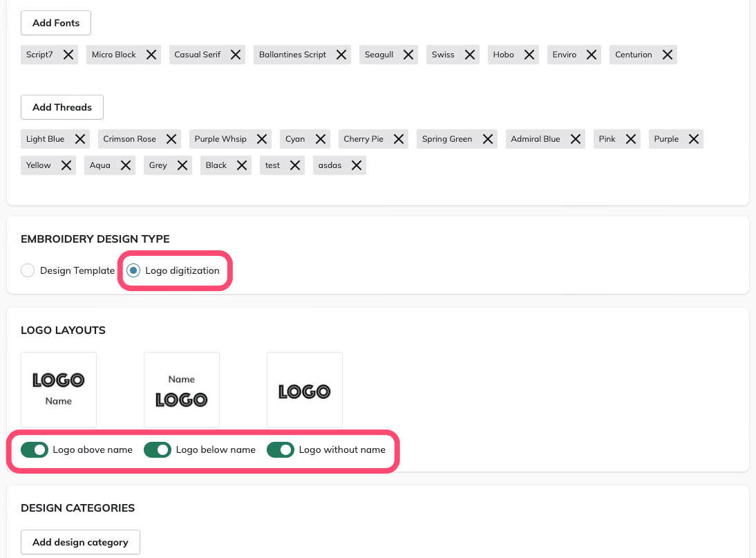Delete the asdas thread tag
This screenshot has height=558, width=756.
tap(357, 165)
